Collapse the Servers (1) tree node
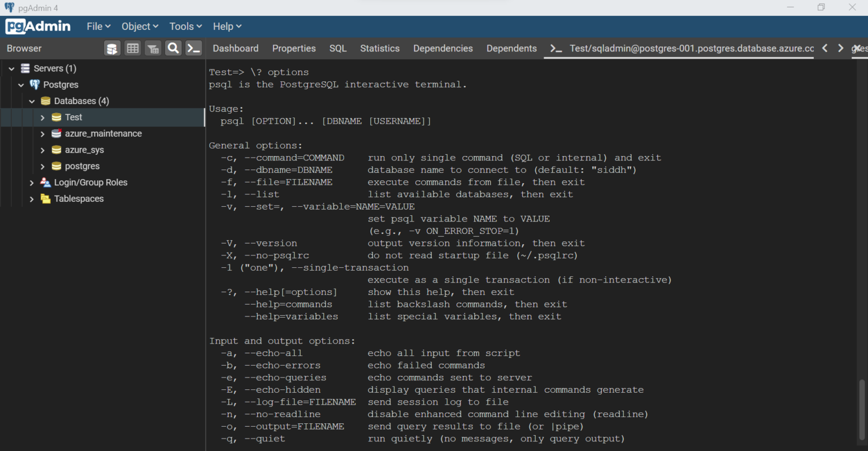 pyautogui.click(x=11, y=68)
